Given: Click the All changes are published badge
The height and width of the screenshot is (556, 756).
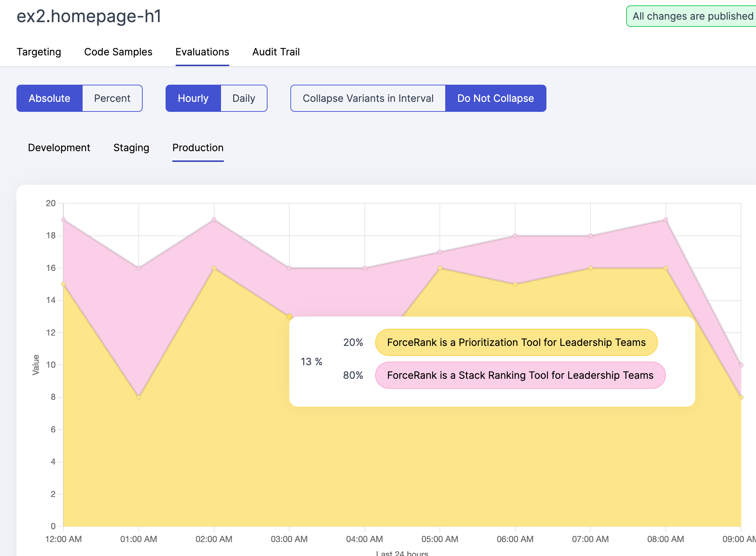Looking at the screenshot, I should pyautogui.click(x=692, y=16).
